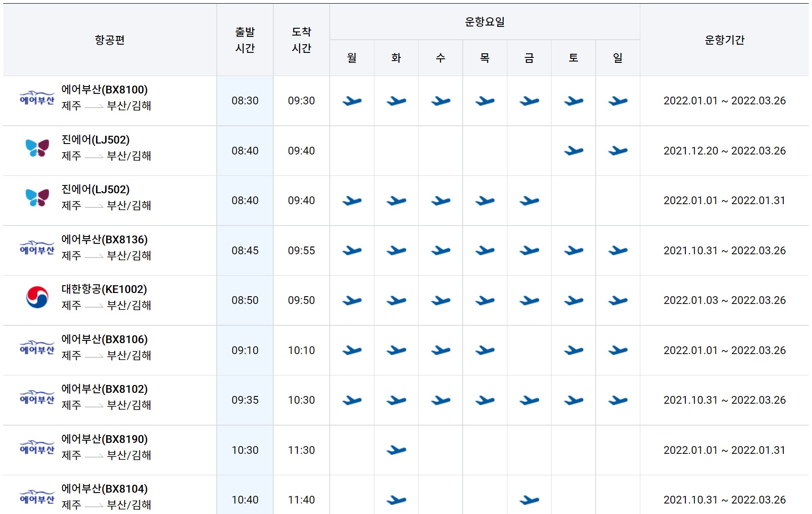Viewport: 812px width, 514px height.
Task: Click departure time 09:10
Action: click(x=245, y=350)
